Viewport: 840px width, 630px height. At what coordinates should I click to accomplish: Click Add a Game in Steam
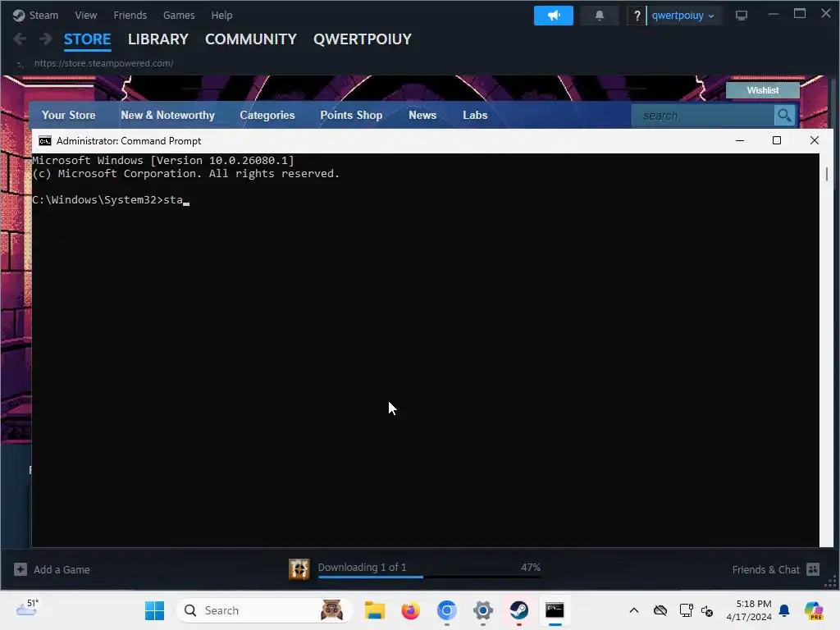click(x=52, y=569)
